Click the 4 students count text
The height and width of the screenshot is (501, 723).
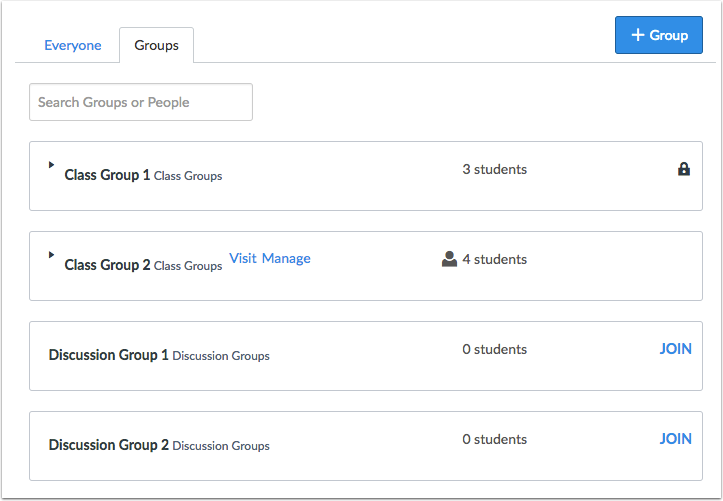click(x=494, y=259)
